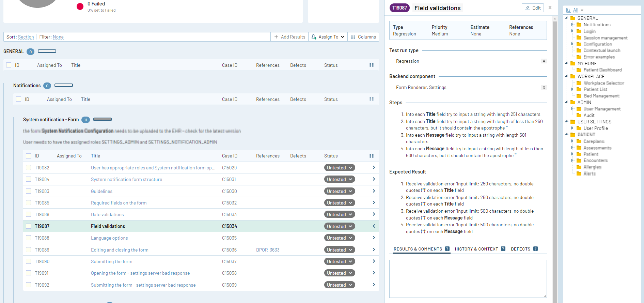Switch to History & Context tab
Image resolution: width=644 pixels, height=303 pixels.
tap(476, 249)
